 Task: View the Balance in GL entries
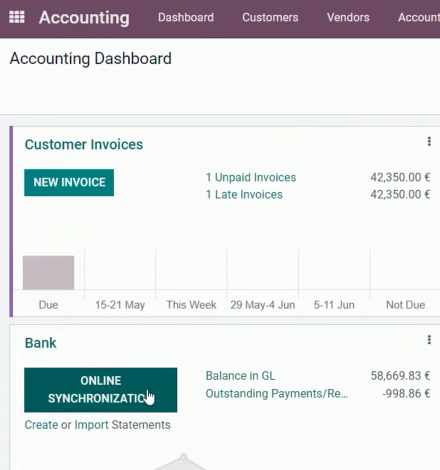240,376
